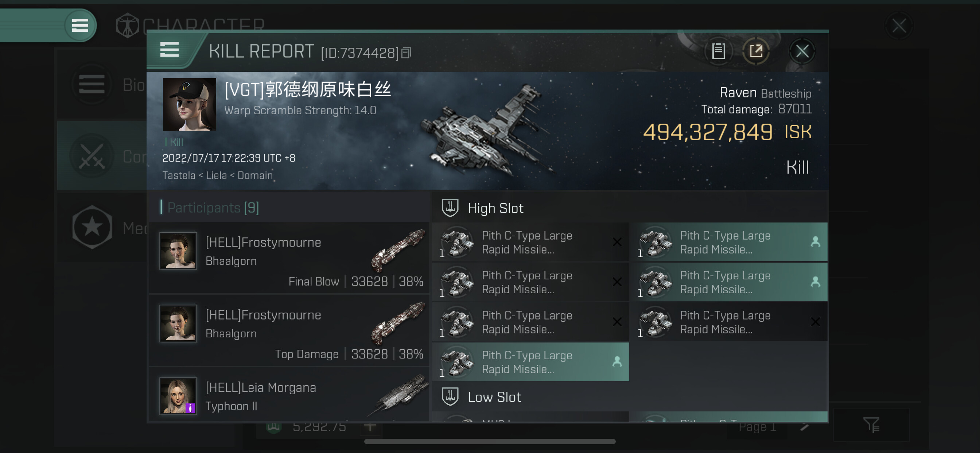The width and height of the screenshot is (980, 453).
Task: Click the clipboard fitting icon in header
Action: coord(718,51)
